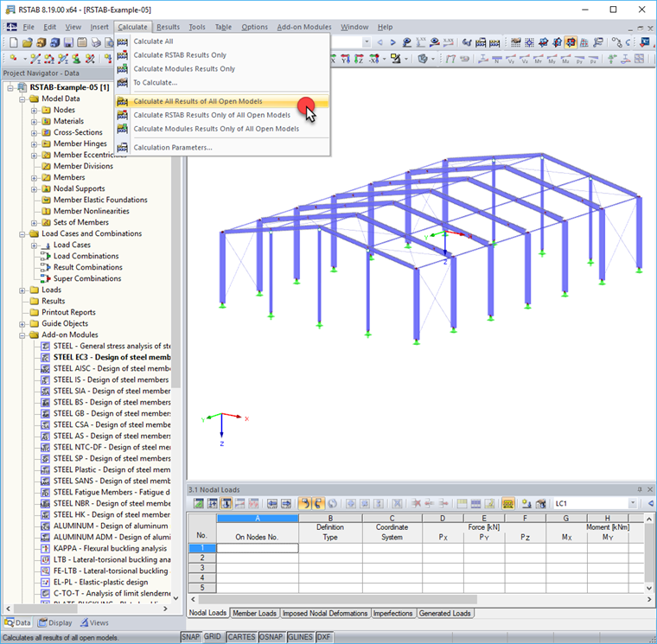Toggle the Vz shear force result icon

pyautogui.click(x=525, y=59)
